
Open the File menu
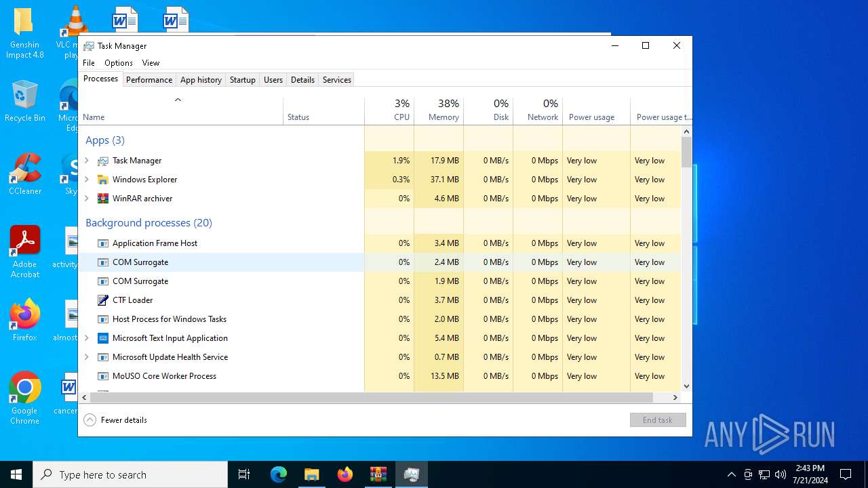(x=89, y=63)
